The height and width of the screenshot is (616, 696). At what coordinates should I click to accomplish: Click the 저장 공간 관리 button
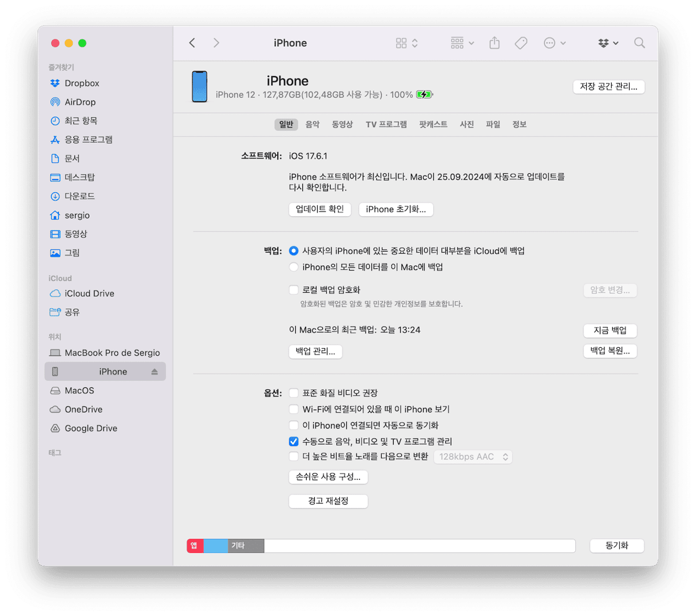click(x=609, y=86)
